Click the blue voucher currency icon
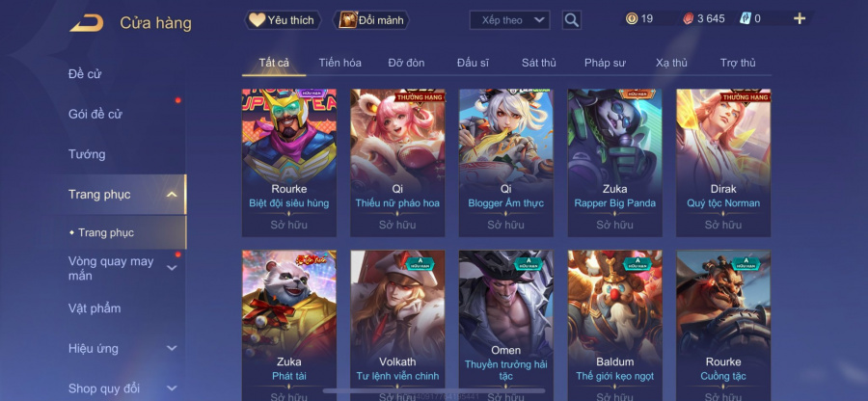This screenshot has height=401, width=868. click(x=746, y=19)
